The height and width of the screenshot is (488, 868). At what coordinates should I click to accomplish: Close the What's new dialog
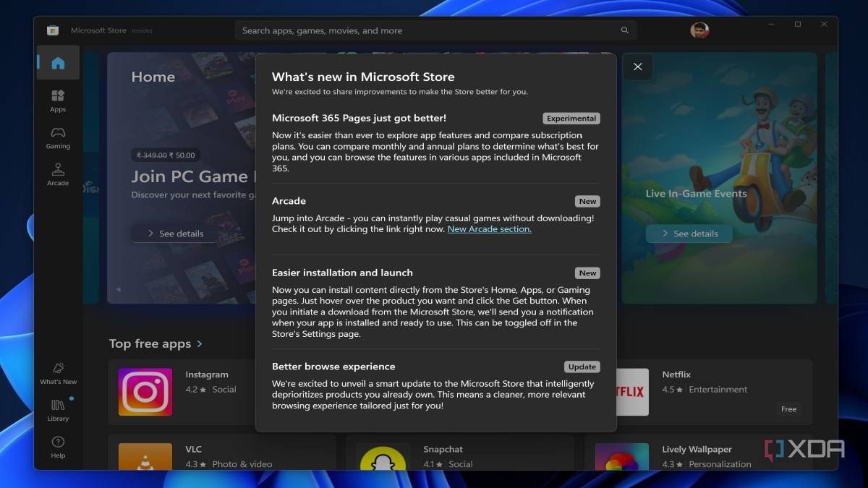637,67
